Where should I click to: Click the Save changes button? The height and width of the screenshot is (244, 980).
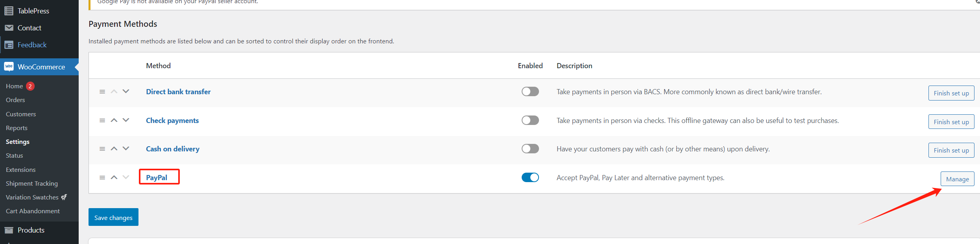[113, 217]
